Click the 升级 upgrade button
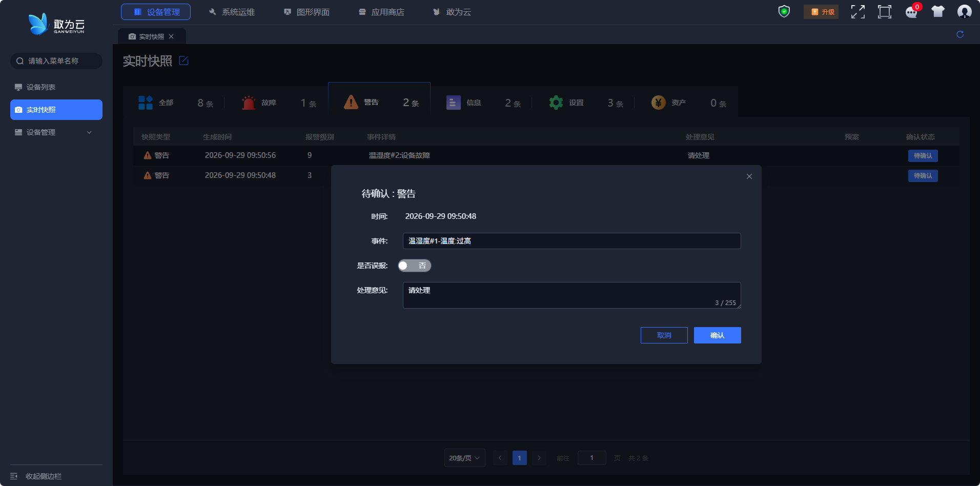The width and height of the screenshot is (980, 486). pyautogui.click(x=821, y=12)
